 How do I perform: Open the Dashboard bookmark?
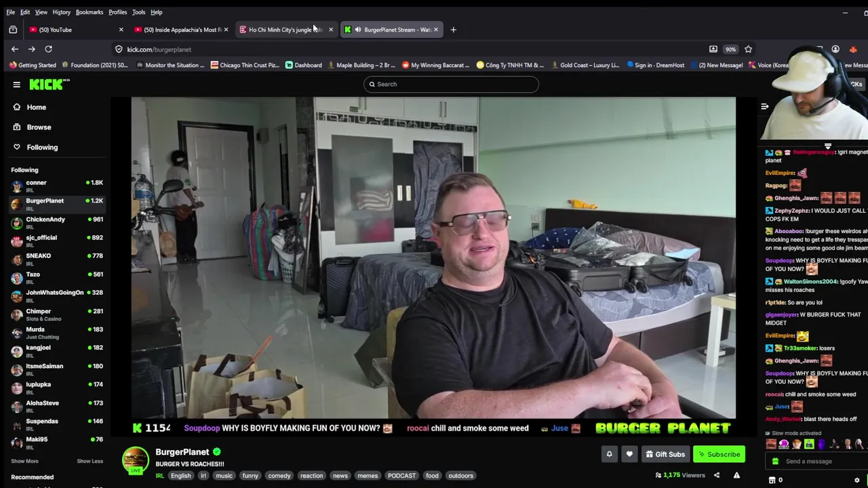point(304,65)
